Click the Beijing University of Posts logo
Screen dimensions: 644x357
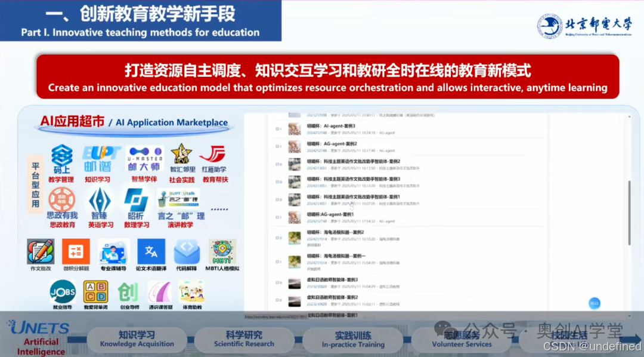(584, 26)
